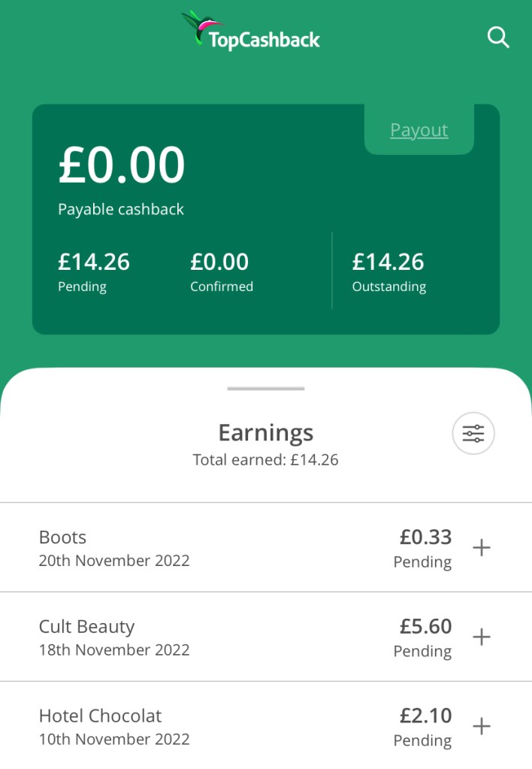The width and height of the screenshot is (532, 769).
Task: Tap the £5.60 Pending amount
Action: tap(425, 626)
